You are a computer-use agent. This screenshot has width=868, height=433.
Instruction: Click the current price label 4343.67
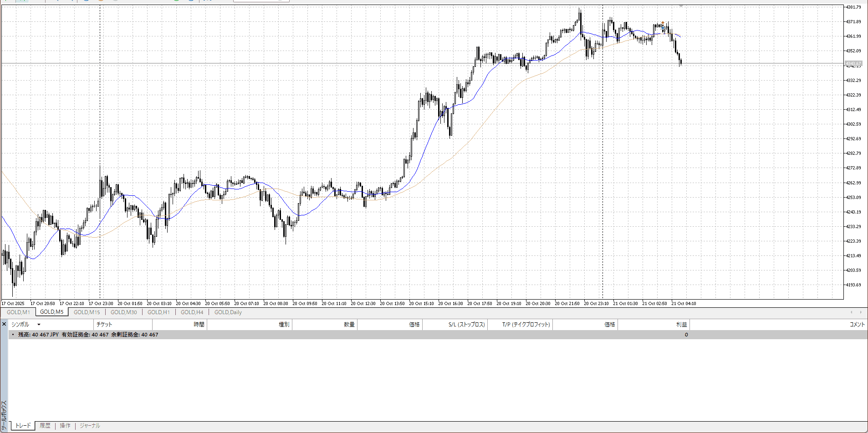coord(853,64)
